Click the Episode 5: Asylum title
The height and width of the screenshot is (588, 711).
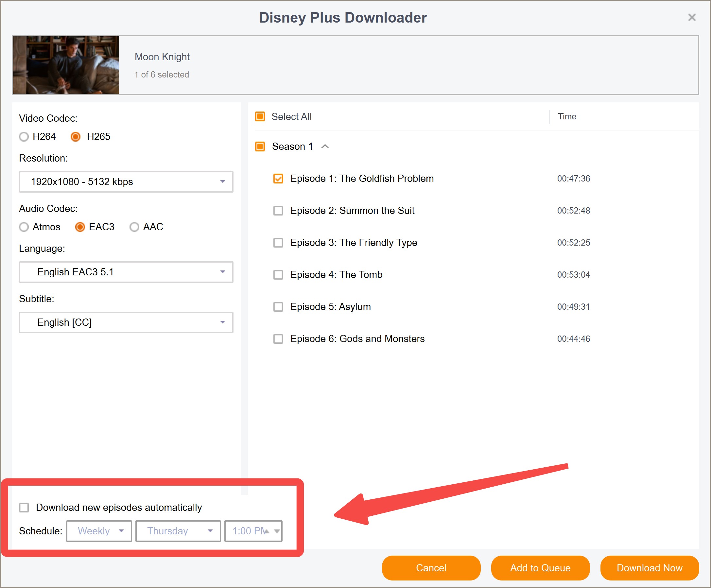tap(330, 307)
